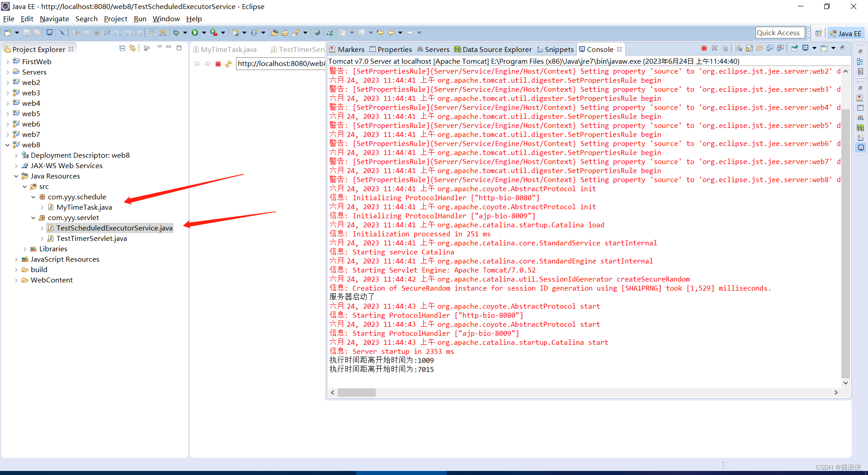Close the Project Explorer view tab
Screen dimensions: 868x475
click(71, 49)
